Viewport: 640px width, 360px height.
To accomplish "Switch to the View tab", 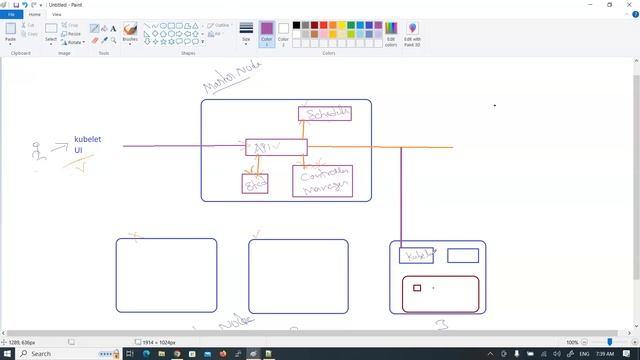I will (57, 14).
